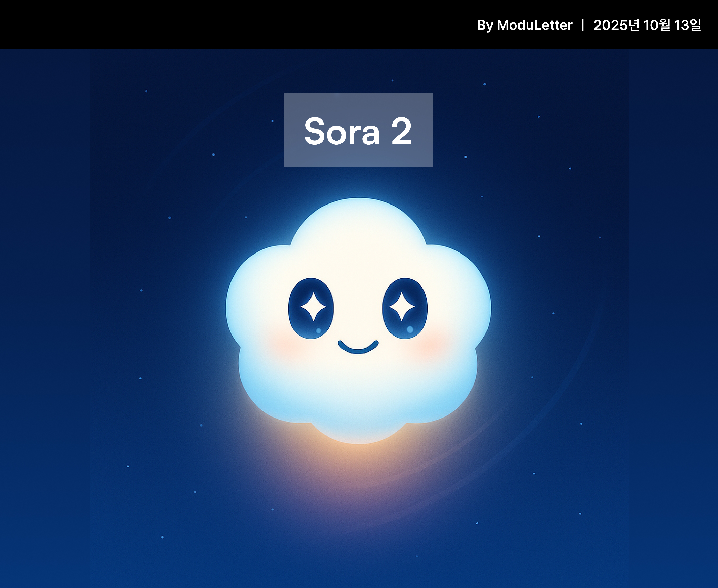The width and height of the screenshot is (718, 588).
Task: Click the small blue highlight in left eye
Action: (319, 331)
